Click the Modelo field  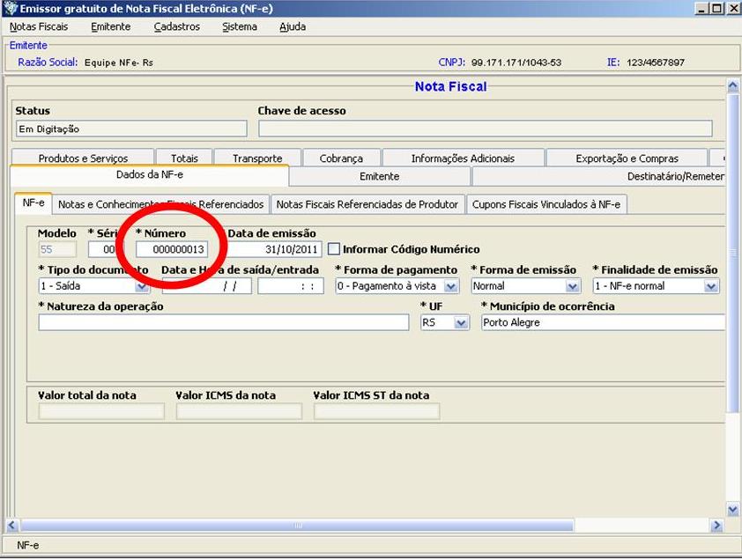point(57,249)
